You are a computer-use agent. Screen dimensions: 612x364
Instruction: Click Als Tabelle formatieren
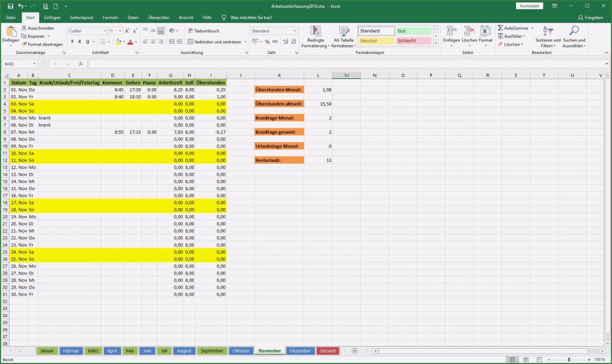point(343,36)
